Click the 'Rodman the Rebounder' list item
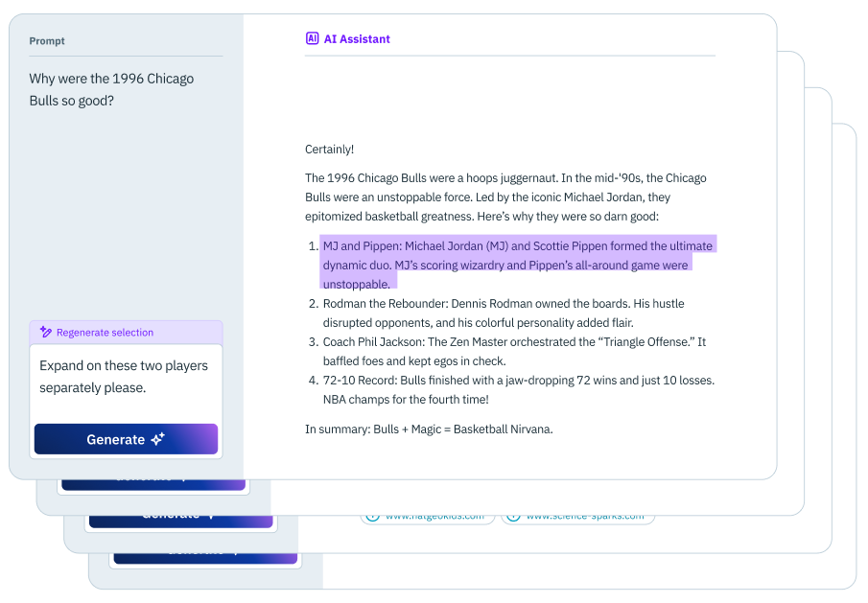The image size is (868, 603). click(504, 313)
